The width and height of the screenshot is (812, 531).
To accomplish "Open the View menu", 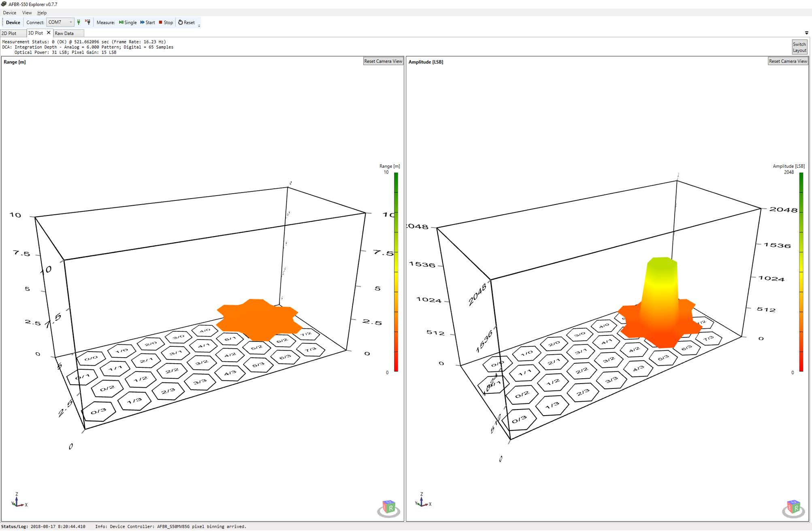I will click(x=27, y=13).
